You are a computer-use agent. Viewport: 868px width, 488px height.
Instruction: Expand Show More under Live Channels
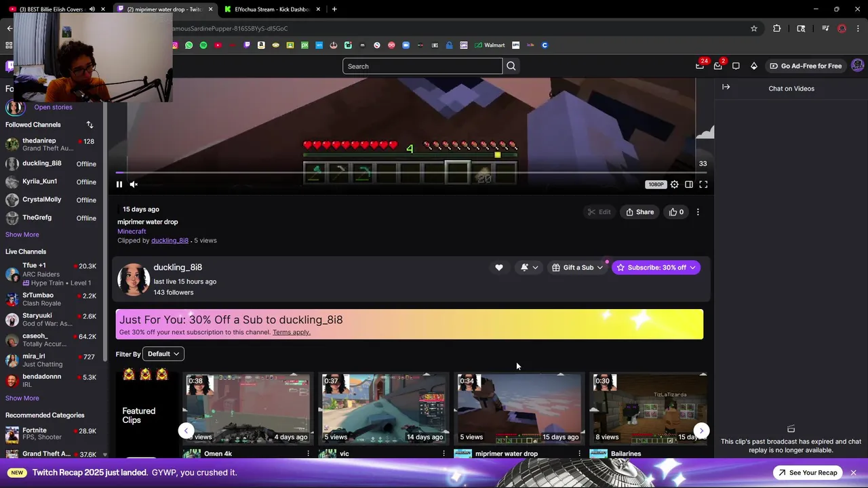[x=22, y=398]
